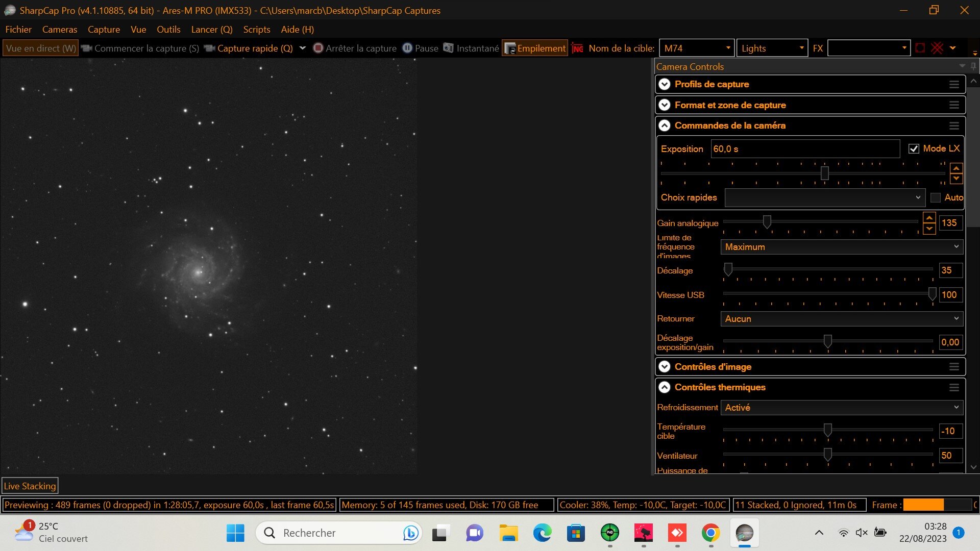Click the red square selection area icon
Image resolution: width=980 pixels, height=551 pixels.
pos(920,48)
